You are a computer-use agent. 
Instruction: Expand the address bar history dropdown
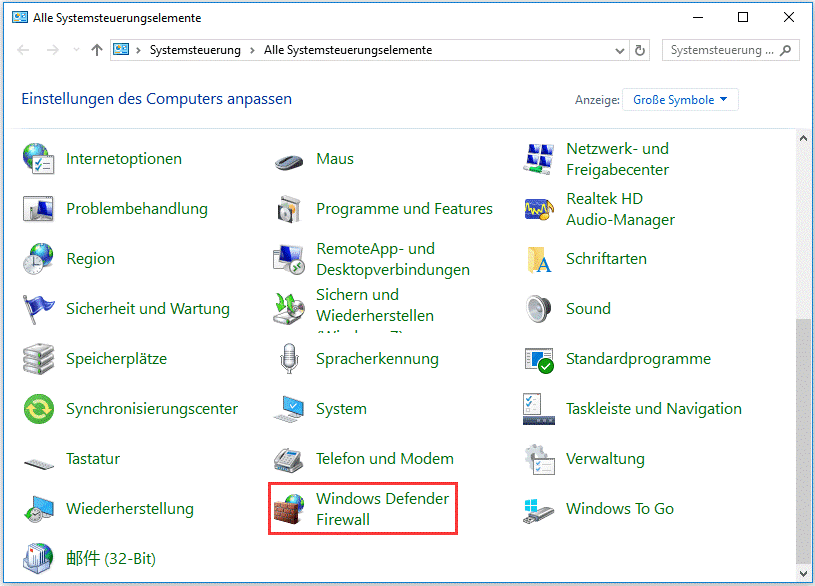(620, 50)
